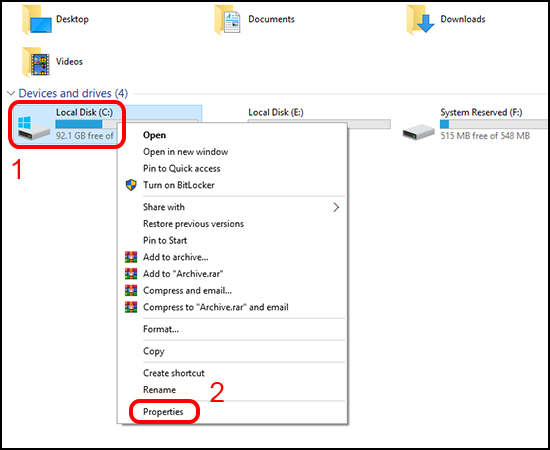This screenshot has height=450, width=550.
Task: Choose Open in new window
Action: tap(186, 152)
